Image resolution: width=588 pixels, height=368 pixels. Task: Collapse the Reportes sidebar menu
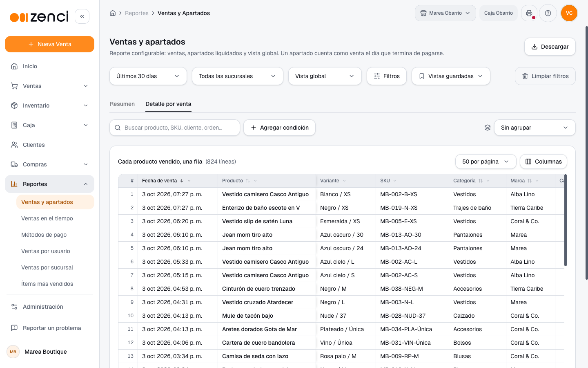[x=49, y=184]
